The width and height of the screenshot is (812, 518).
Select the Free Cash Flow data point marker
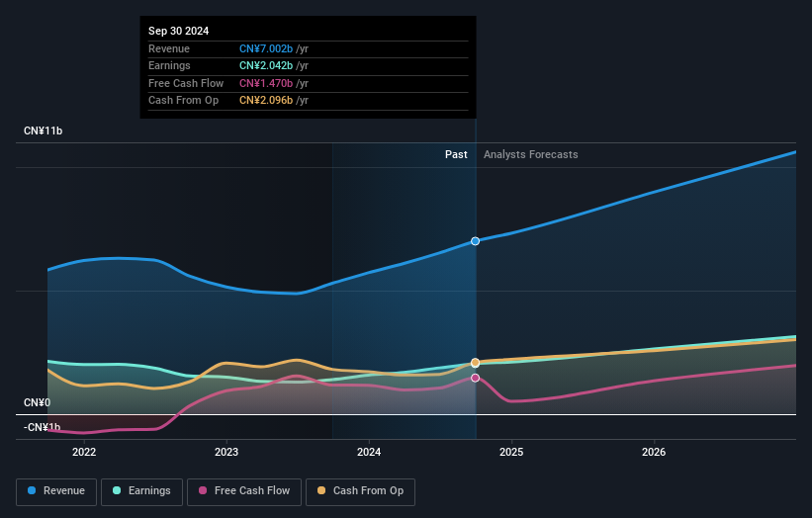475,379
